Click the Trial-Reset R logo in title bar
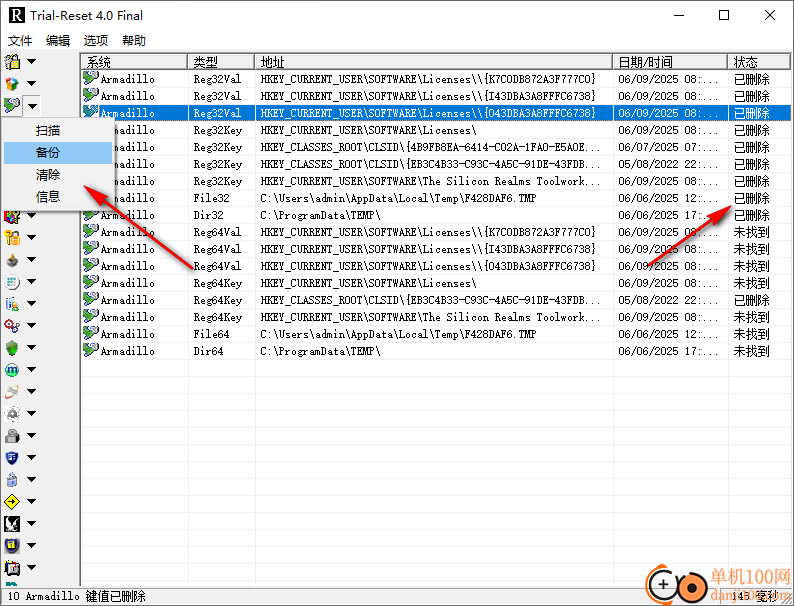Viewport: 794px width, 606px height. click(x=16, y=15)
